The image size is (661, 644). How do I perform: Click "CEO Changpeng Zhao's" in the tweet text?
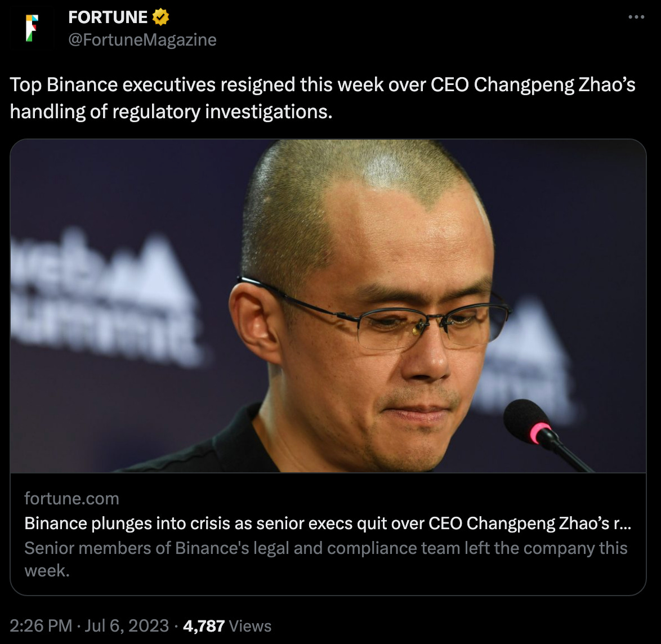click(533, 84)
